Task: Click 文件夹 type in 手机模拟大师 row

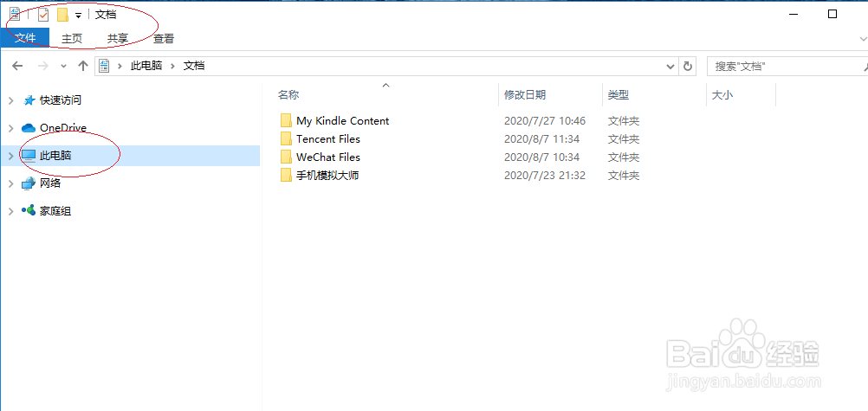Action: click(x=624, y=176)
